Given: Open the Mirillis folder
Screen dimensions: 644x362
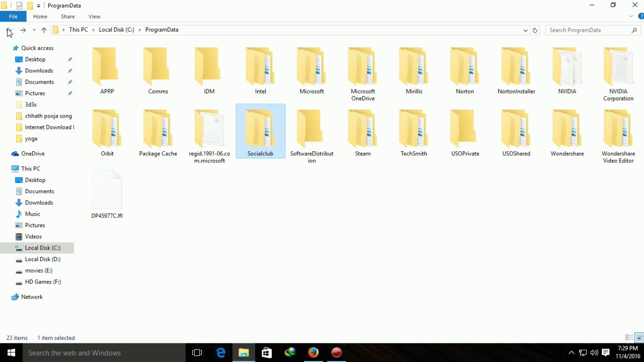Looking at the screenshot, I should (x=414, y=71).
